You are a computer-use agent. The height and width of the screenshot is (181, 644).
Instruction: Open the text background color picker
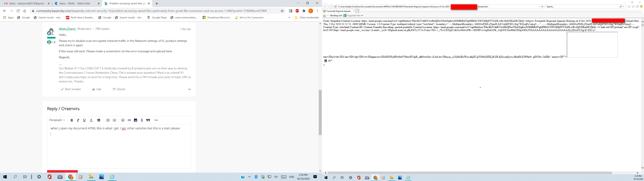click(99, 120)
